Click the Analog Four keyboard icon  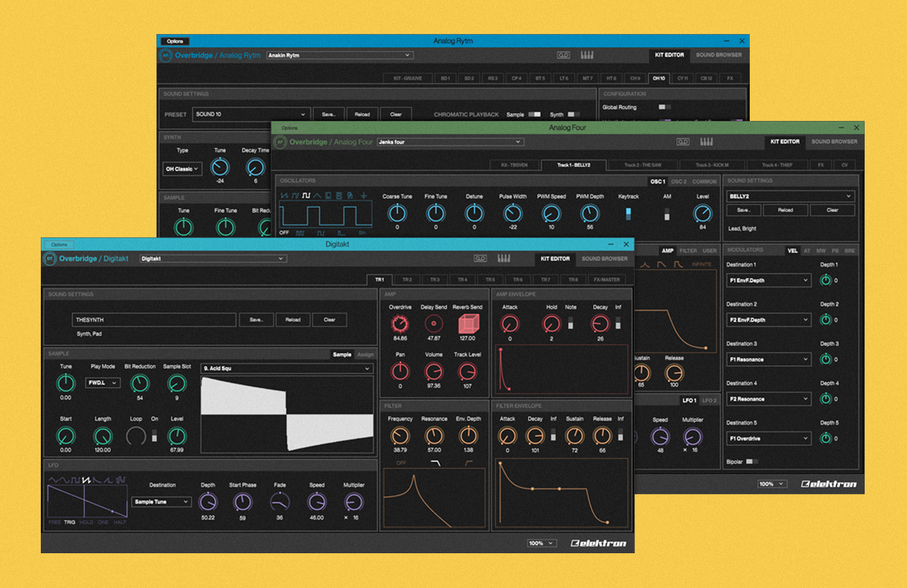tap(707, 141)
